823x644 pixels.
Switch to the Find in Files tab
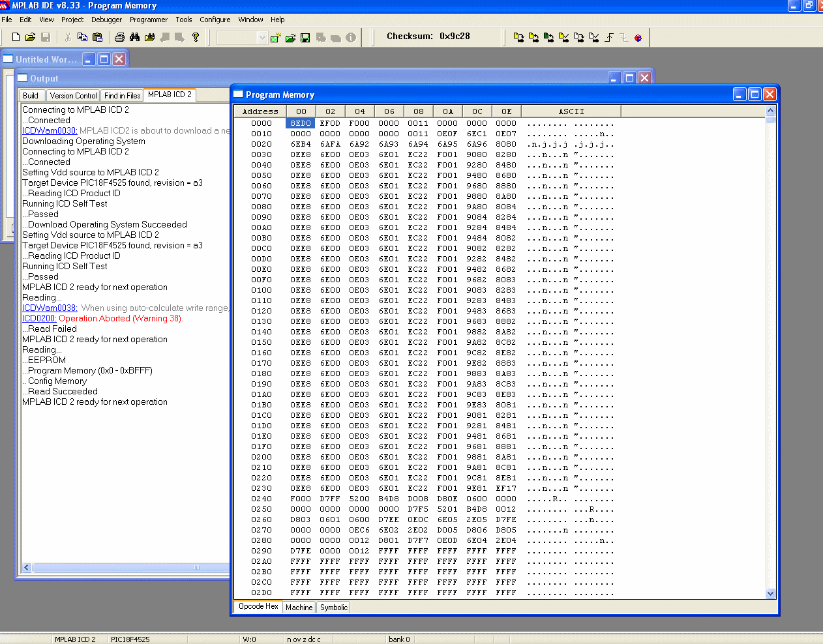pos(122,96)
